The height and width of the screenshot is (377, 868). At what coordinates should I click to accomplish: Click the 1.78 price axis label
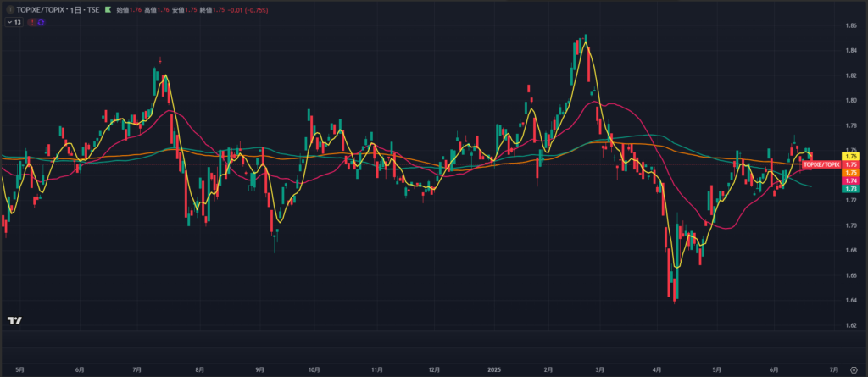click(851, 125)
